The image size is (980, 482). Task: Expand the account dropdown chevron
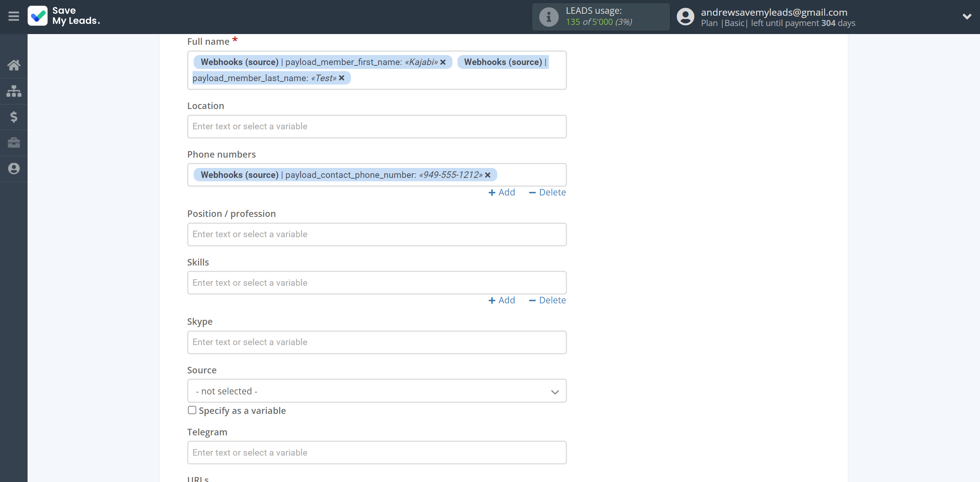click(x=967, y=17)
